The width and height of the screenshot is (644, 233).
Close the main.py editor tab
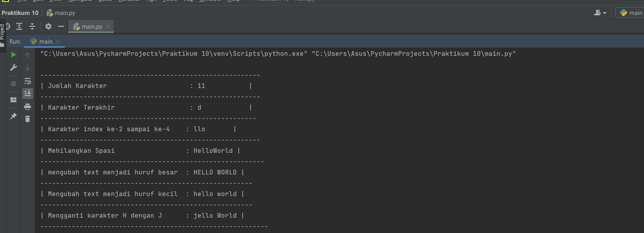[108, 26]
